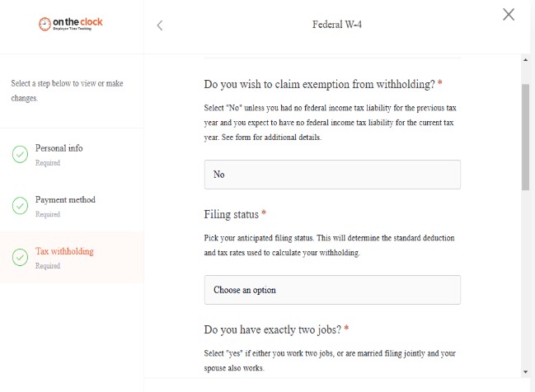The height and width of the screenshot is (392, 535).
Task: Open the Personal info step
Action: (59, 148)
